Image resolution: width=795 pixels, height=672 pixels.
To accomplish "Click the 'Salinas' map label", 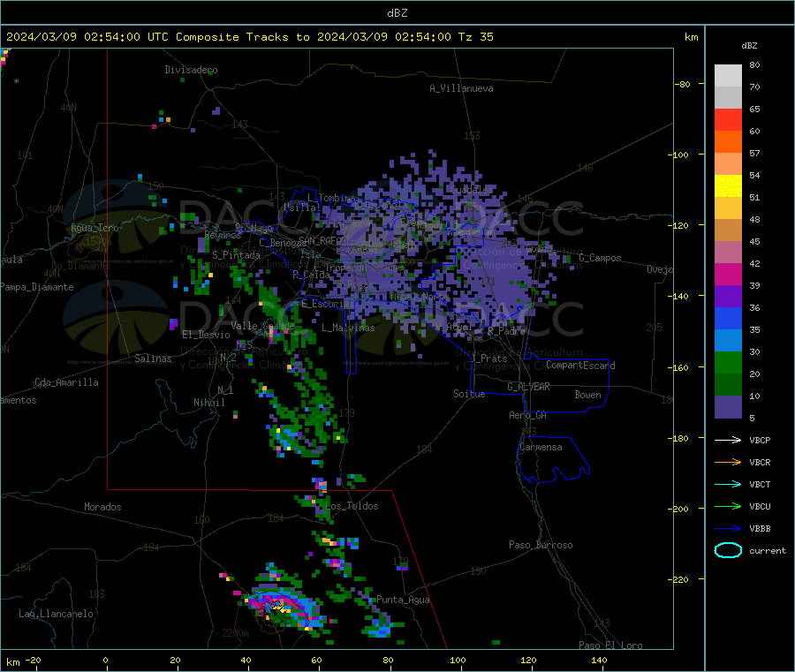I will pos(153,359).
